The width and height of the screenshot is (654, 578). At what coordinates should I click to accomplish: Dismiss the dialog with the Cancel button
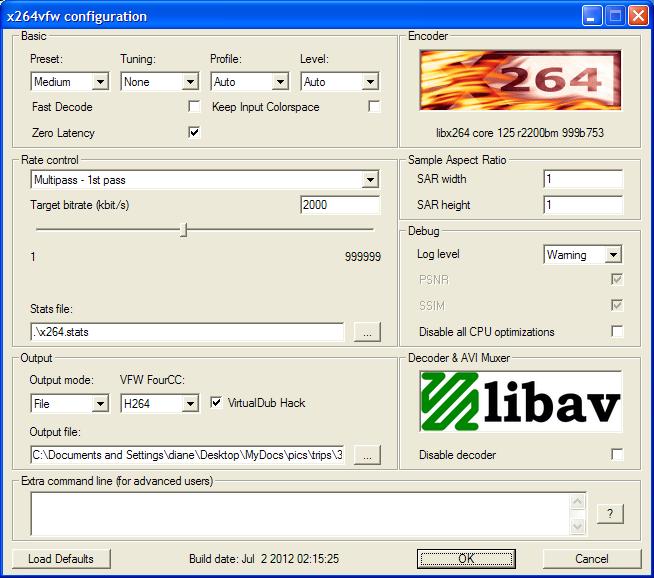click(x=592, y=559)
